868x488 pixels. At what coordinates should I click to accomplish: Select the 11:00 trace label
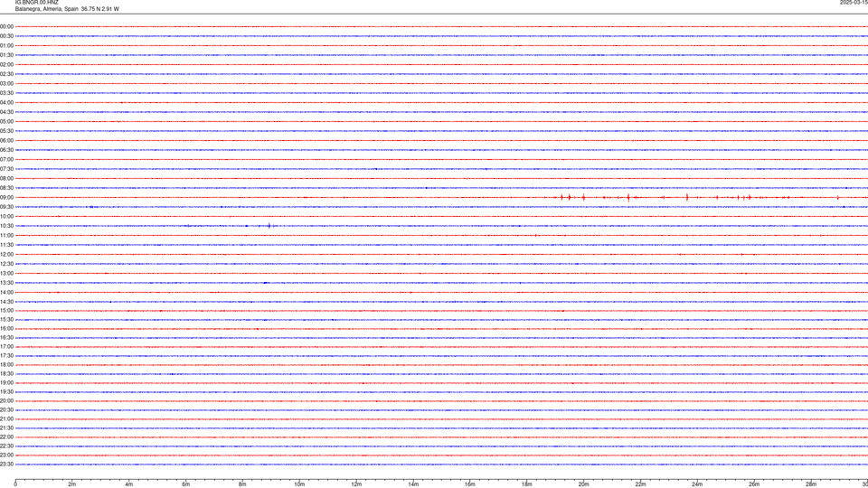tap(6, 235)
